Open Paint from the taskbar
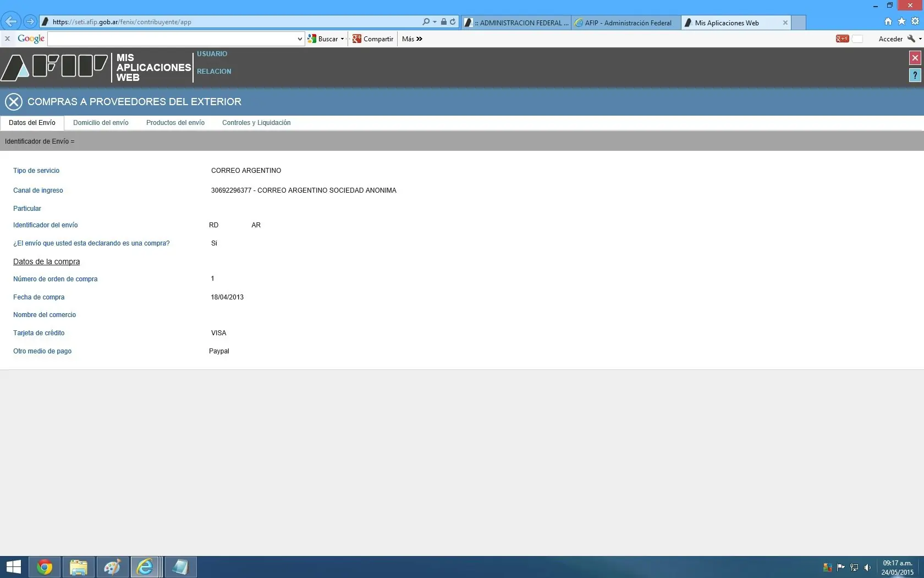This screenshot has height=578, width=924. coord(112,567)
